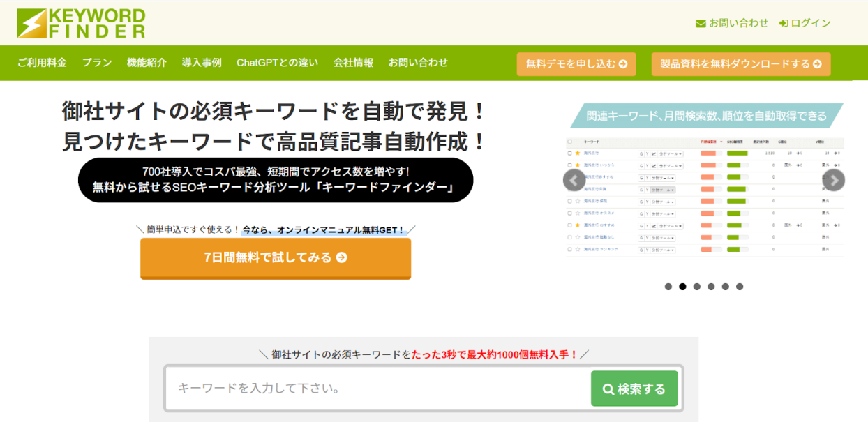Click the Keyword Finder lightning logo

click(32, 23)
